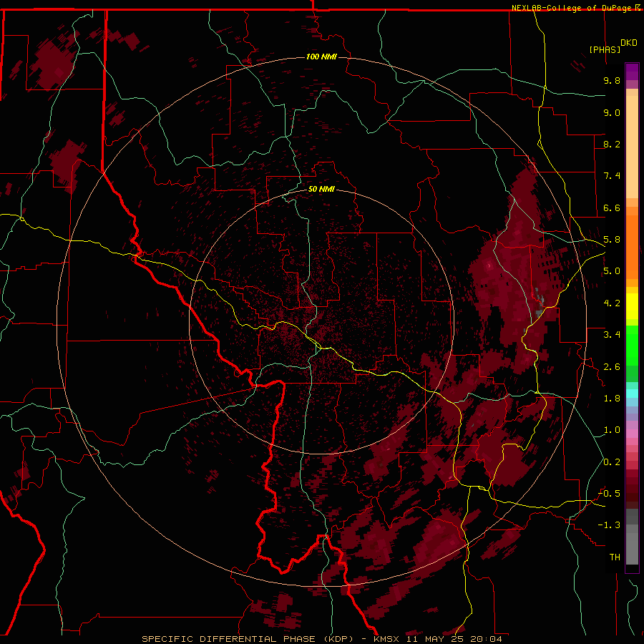The image size is (644, 644).
Task: Click the 4.2 scale value
Action: point(612,303)
